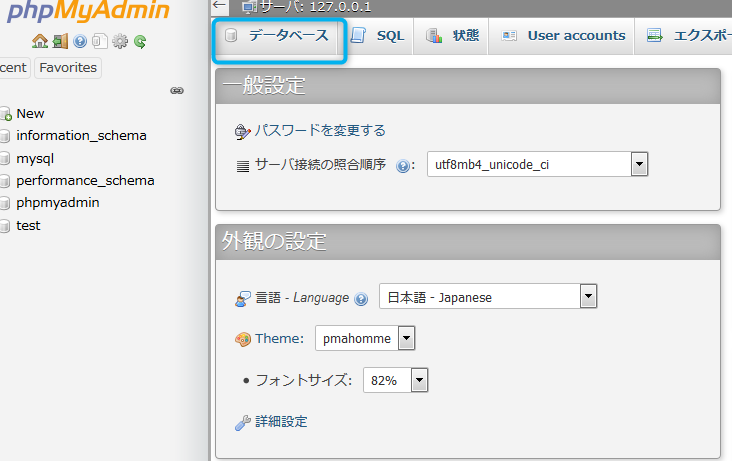
Task: Go to Home via house icon
Action: pos(40,42)
